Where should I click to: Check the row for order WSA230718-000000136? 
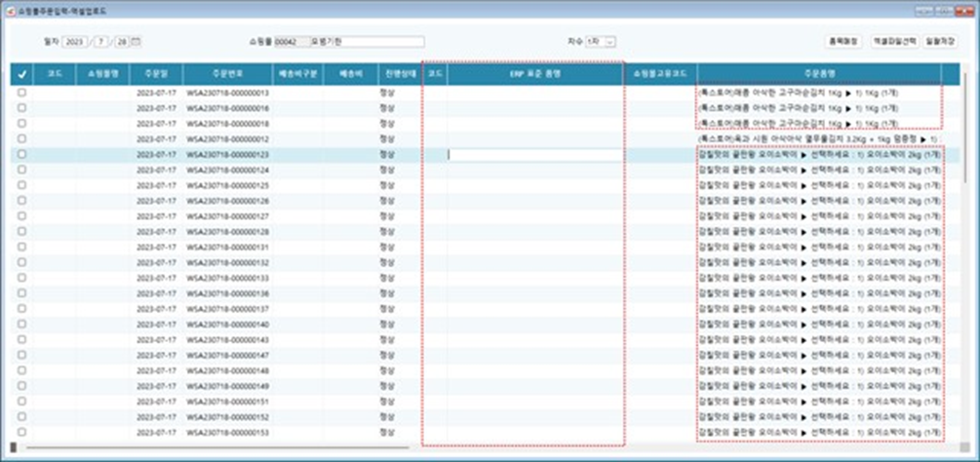coord(21,293)
